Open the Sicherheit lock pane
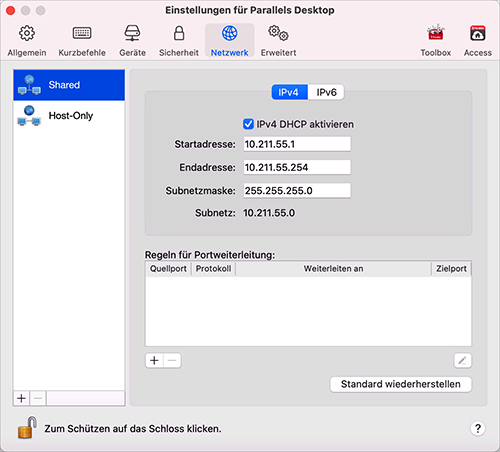Image resolution: width=500 pixels, height=452 pixels. tap(179, 40)
